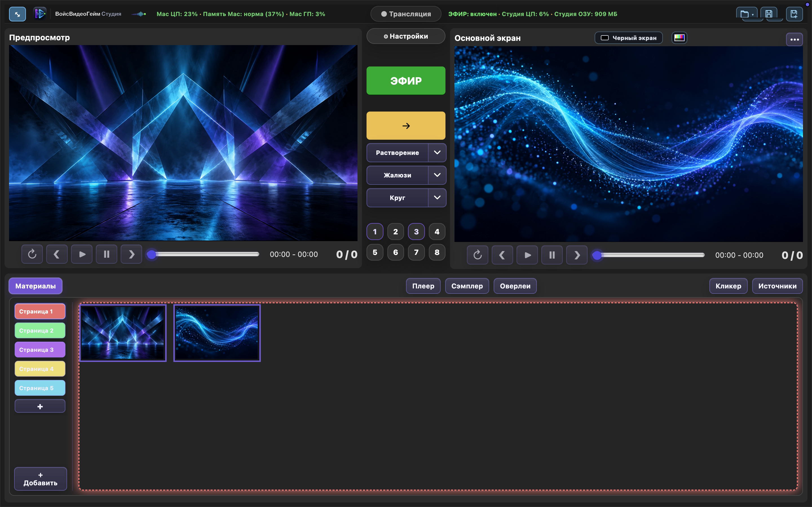
Task: Click the Добавить button
Action: [41, 479]
